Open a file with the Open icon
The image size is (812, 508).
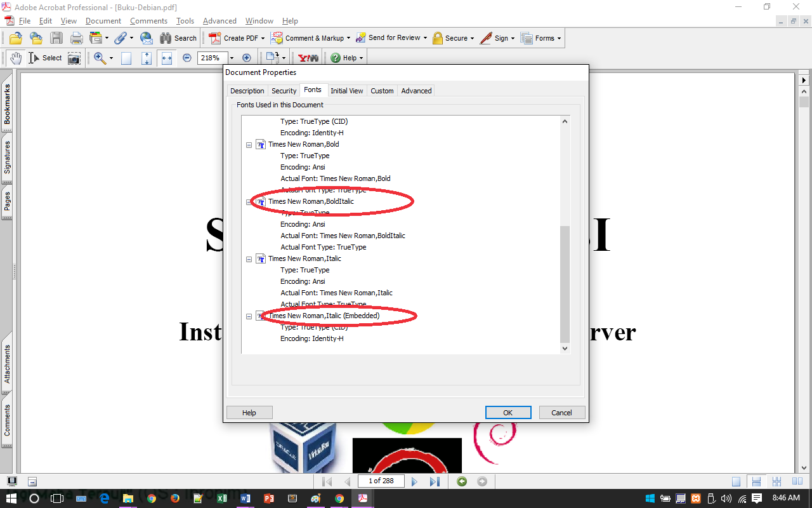(x=15, y=38)
